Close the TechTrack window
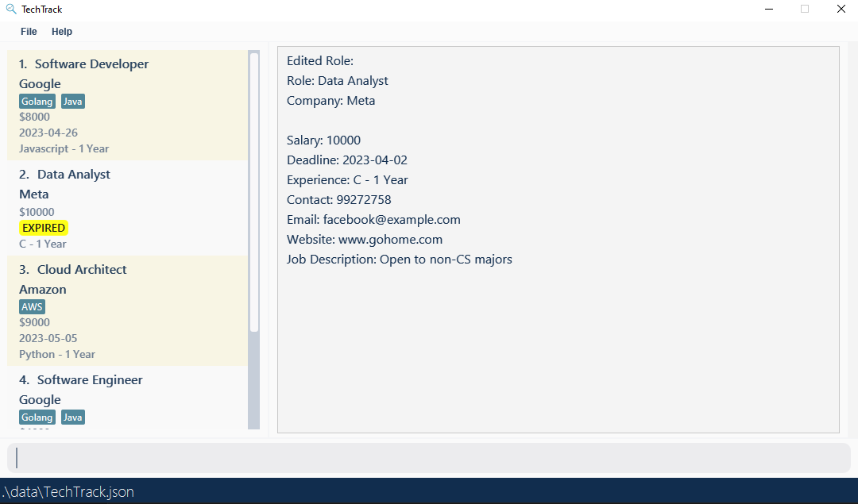 tap(841, 9)
